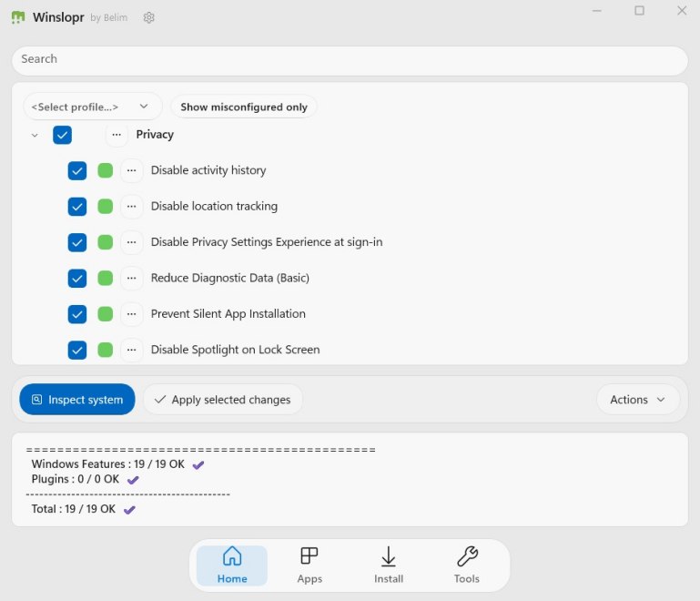
Task: Focus the Search input field
Action: (350, 61)
